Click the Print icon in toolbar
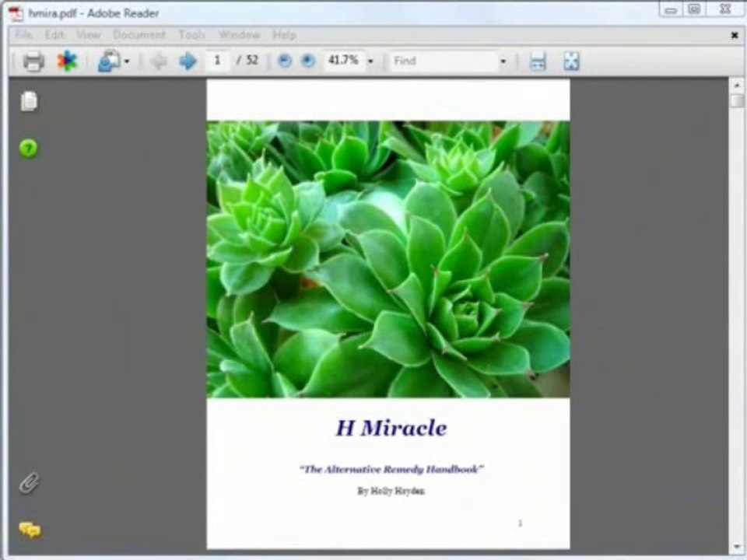Image resolution: width=747 pixels, height=560 pixels. pos(33,61)
